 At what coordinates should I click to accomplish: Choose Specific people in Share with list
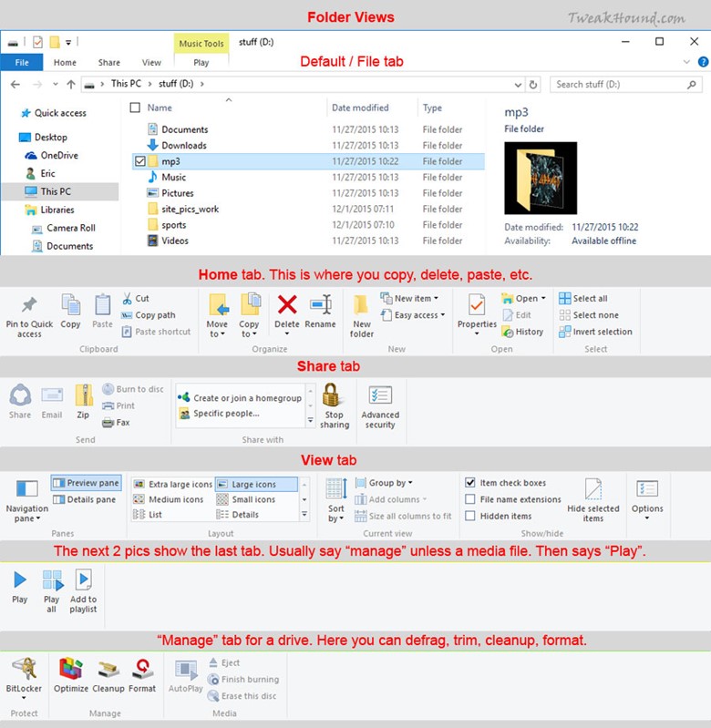[x=219, y=414]
